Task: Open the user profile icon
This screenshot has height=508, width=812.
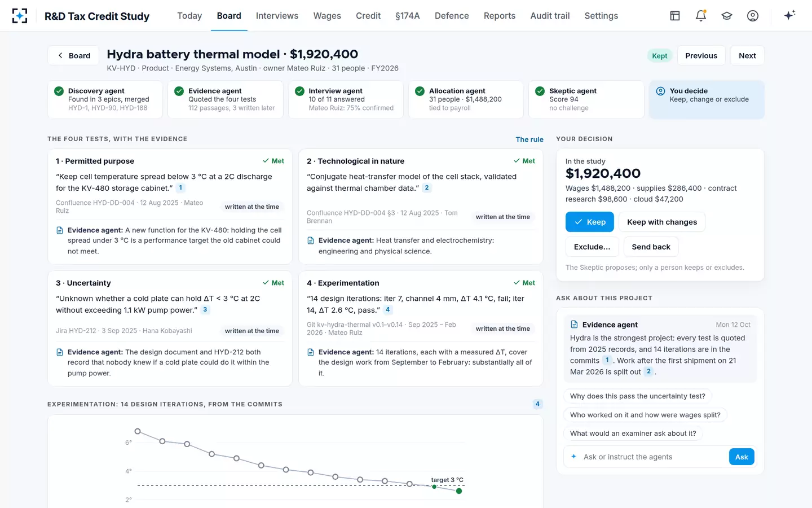Action: tap(753, 16)
